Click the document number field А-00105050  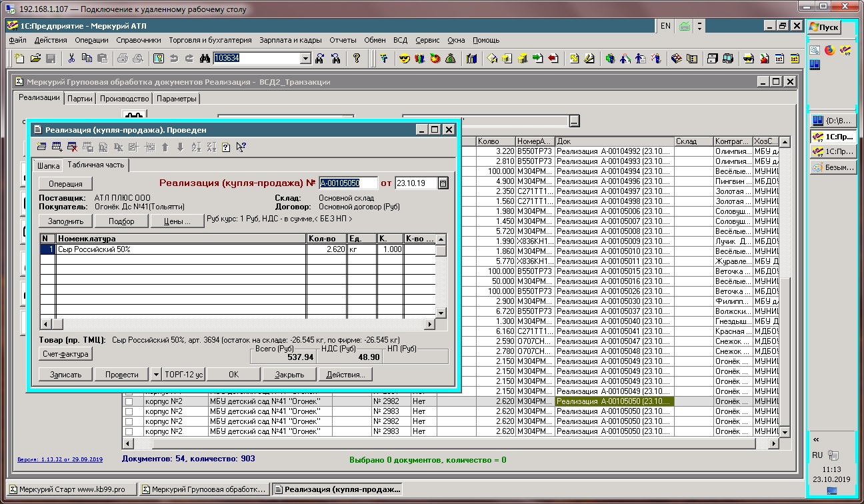348,183
